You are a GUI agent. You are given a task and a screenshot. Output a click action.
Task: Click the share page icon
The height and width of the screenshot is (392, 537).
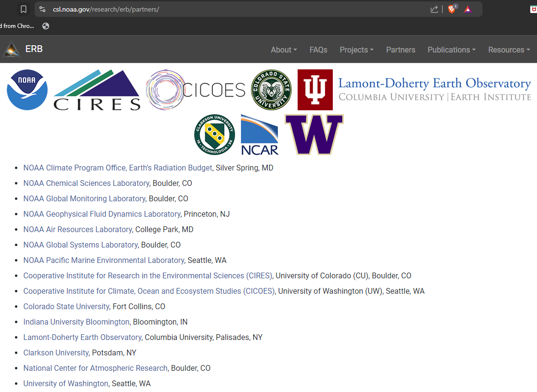click(434, 9)
